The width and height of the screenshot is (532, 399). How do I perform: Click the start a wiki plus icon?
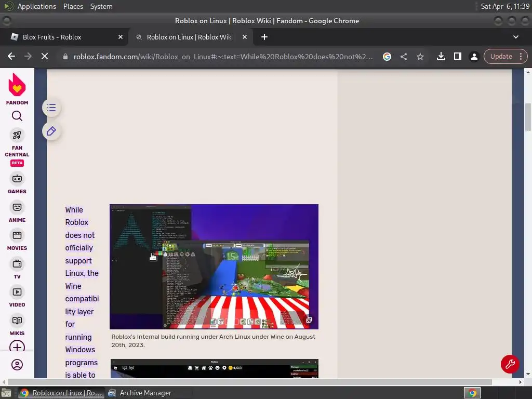[17, 347]
